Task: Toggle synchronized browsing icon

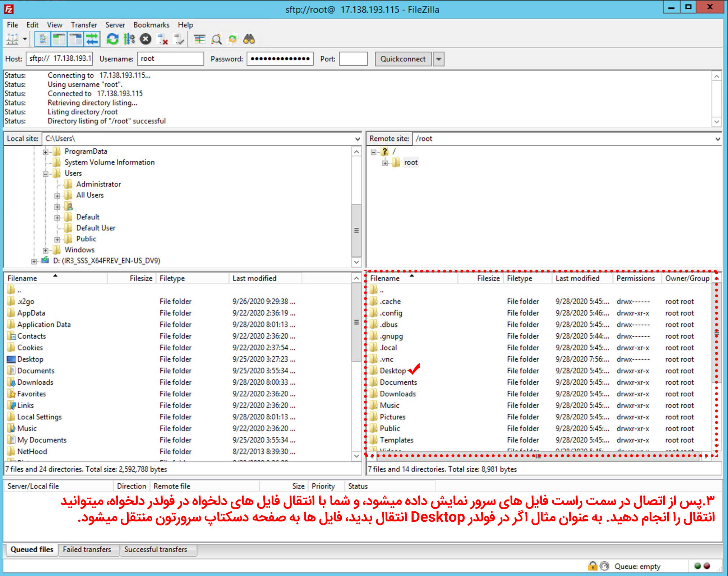Action: click(x=233, y=39)
